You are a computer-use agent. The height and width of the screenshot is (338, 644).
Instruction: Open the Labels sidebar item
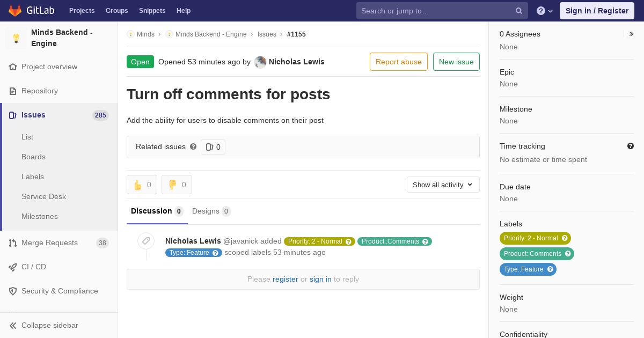coord(33,177)
